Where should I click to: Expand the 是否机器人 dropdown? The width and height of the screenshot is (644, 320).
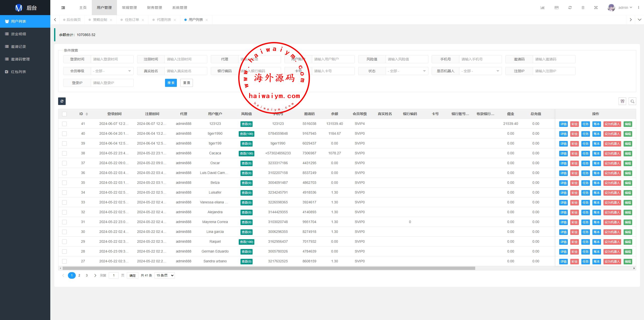pyautogui.click(x=480, y=71)
